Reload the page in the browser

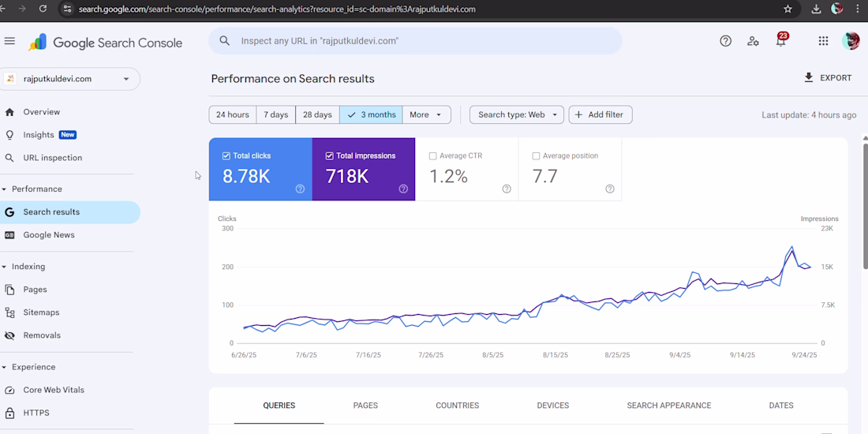click(43, 9)
